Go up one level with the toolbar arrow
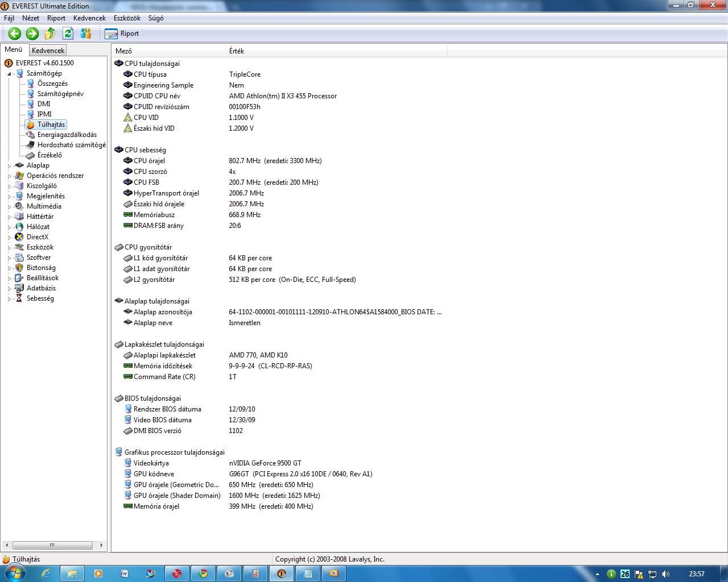The height and width of the screenshot is (582, 728). click(51, 34)
